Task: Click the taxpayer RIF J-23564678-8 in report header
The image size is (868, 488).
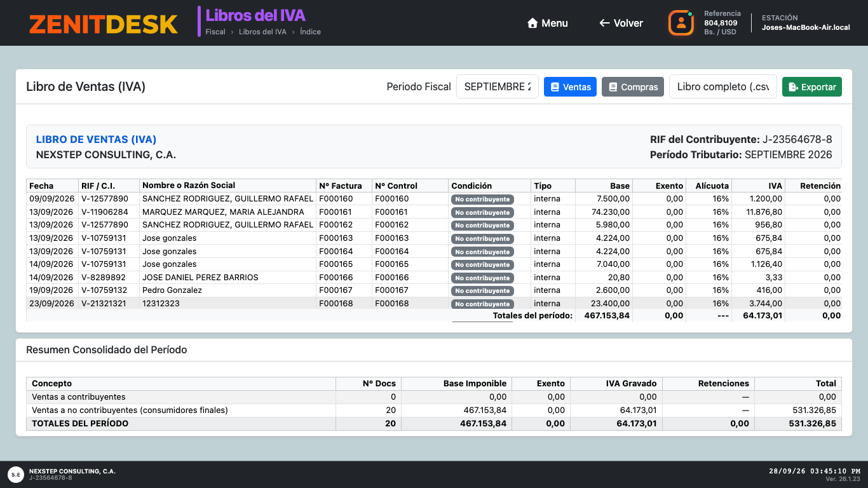Action: 797,140
